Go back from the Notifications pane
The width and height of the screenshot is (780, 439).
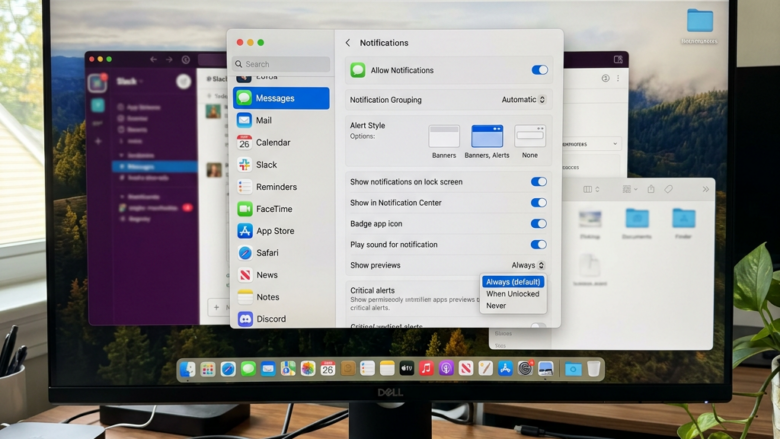348,43
